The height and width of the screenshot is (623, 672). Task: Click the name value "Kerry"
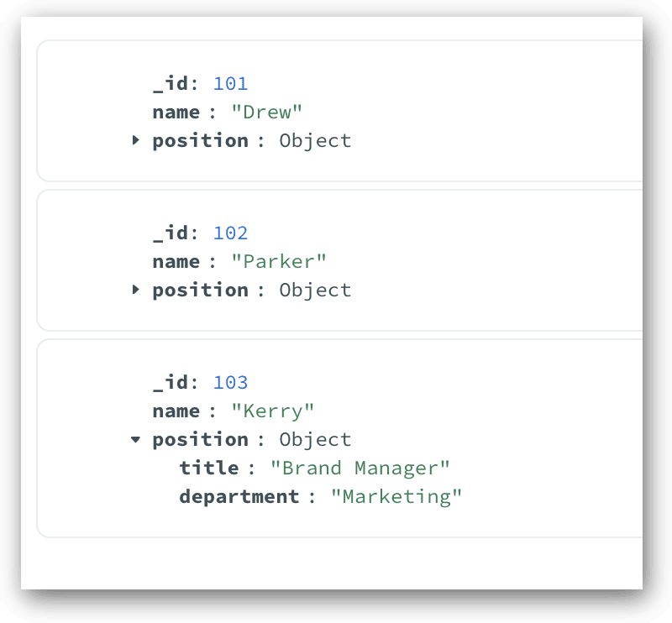pyautogui.click(x=272, y=411)
